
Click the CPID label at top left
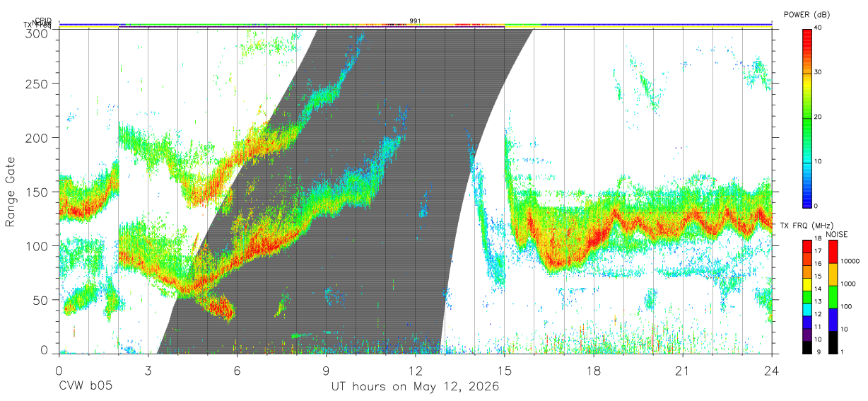pos(43,20)
